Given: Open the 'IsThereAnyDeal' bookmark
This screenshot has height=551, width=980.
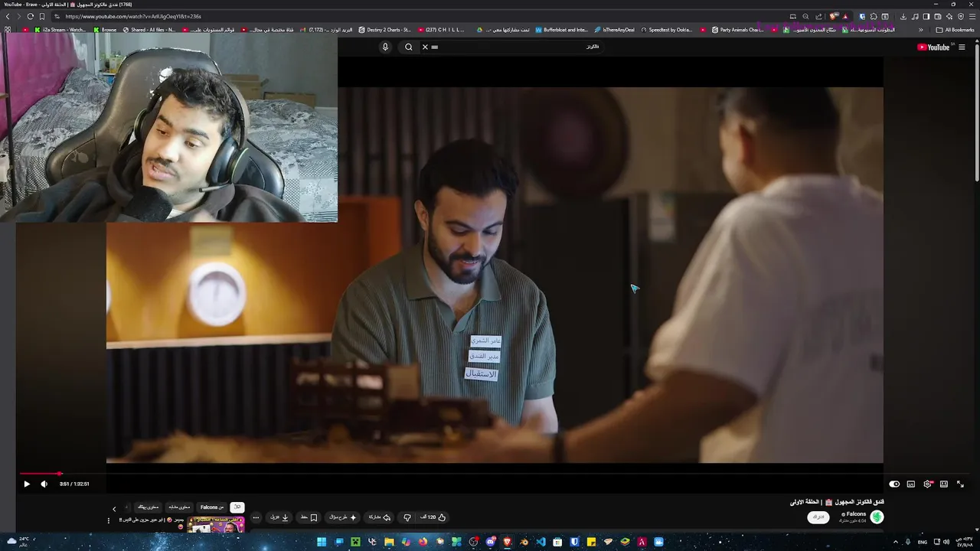Looking at the screenshot, I should coord(615,30).
